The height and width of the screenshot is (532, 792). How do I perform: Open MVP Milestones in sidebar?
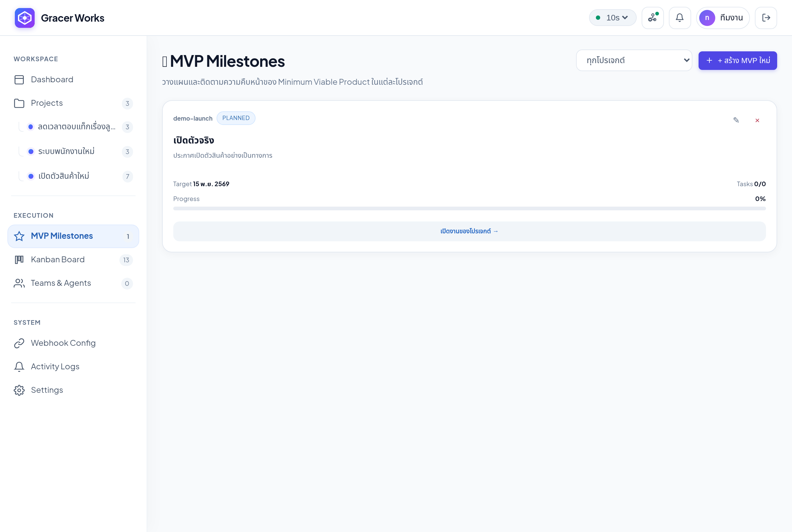(x=73, y=236)
